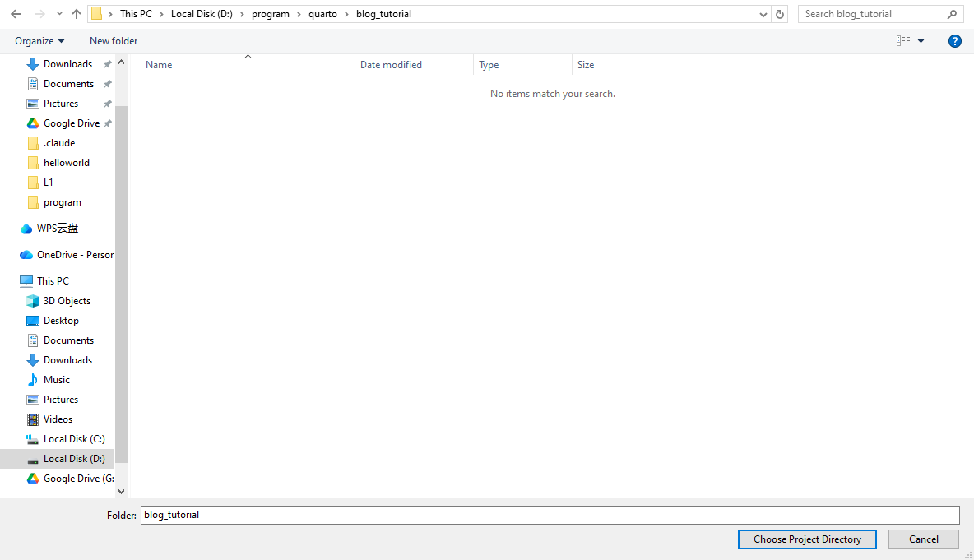Click the Back navigation arrow
The height and width of the screenshot is (560, 974).
coord(16,14)
